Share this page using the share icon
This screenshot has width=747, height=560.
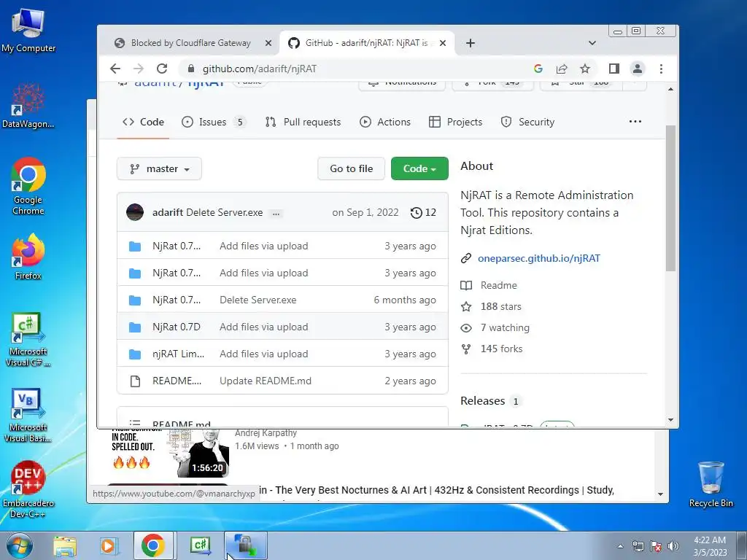coord(562,69)
